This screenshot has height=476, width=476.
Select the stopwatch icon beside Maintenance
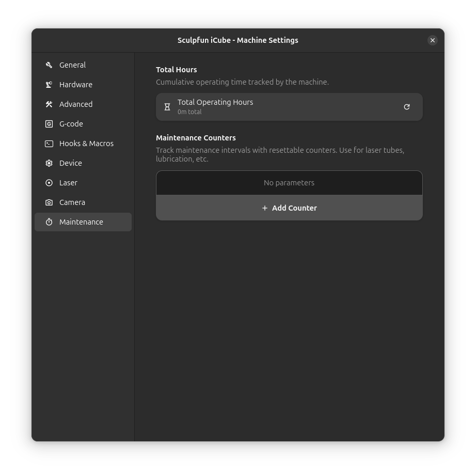(49, 222)
